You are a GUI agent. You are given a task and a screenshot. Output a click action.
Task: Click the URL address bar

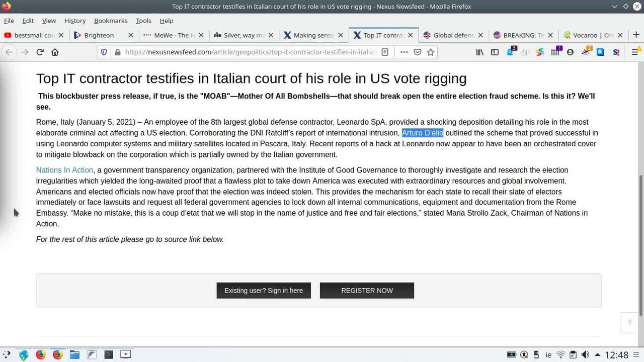coord(249,52)
